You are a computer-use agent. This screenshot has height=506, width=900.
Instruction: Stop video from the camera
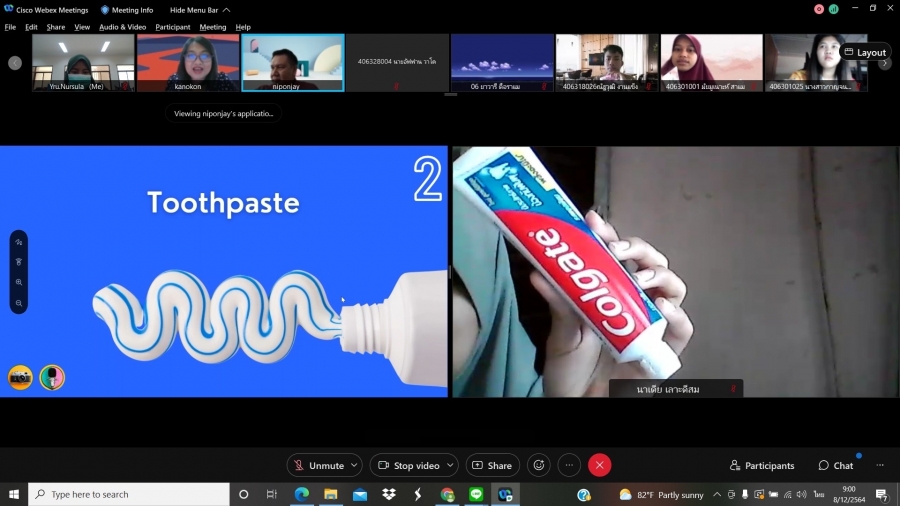click(x=408, y=465)
